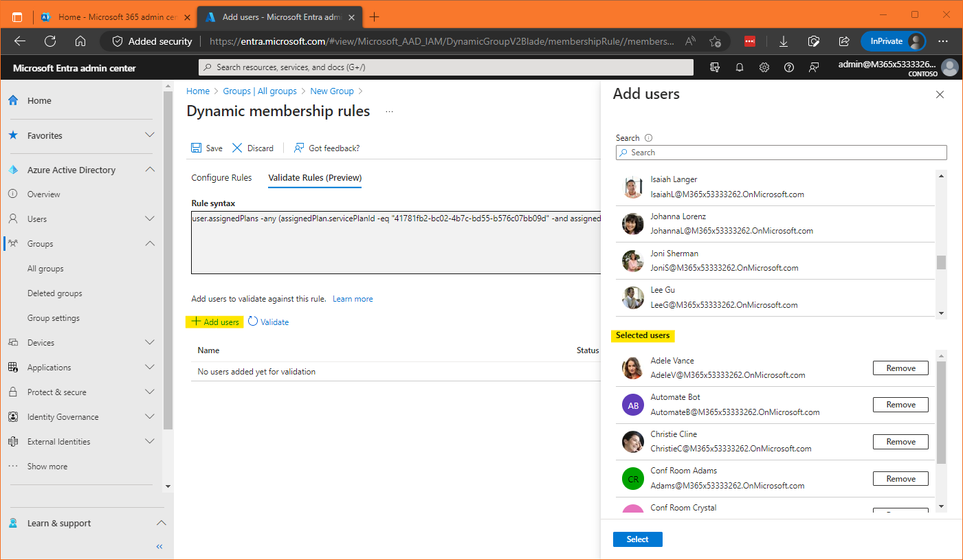
Task: Expand the Applications menu chevron
Action: point(150,368)
